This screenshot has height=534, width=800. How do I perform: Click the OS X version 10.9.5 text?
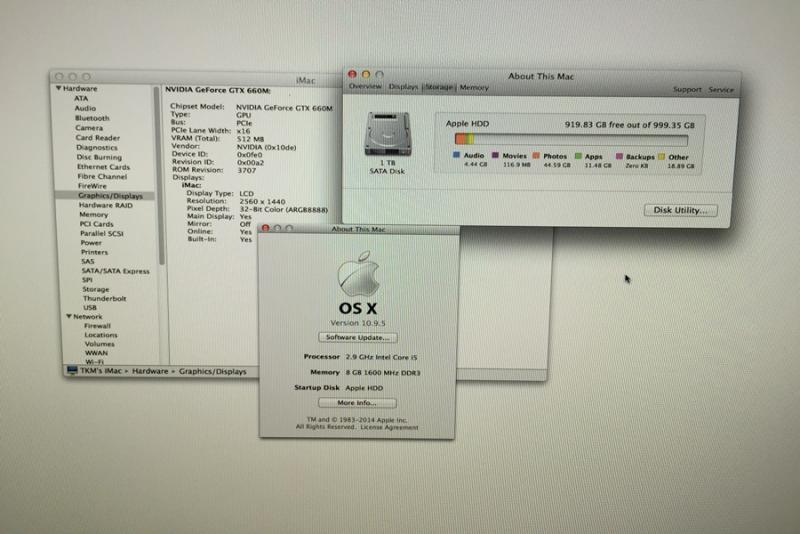click(x=358, y=323)
